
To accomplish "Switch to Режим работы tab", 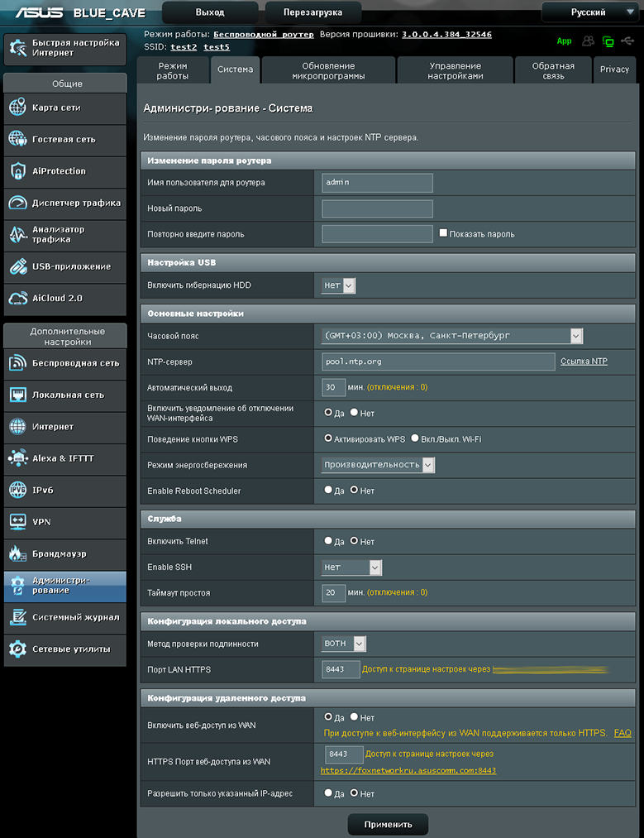I will (172, 70).
